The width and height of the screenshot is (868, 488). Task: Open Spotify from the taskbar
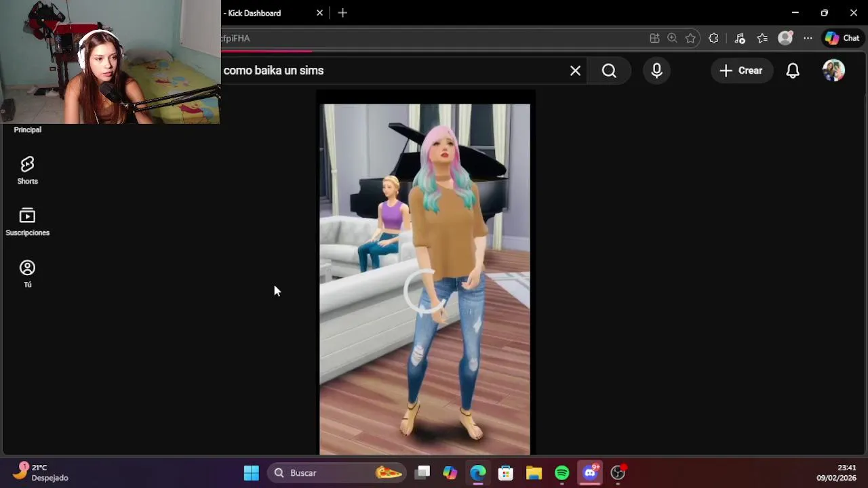click(561, 472)
